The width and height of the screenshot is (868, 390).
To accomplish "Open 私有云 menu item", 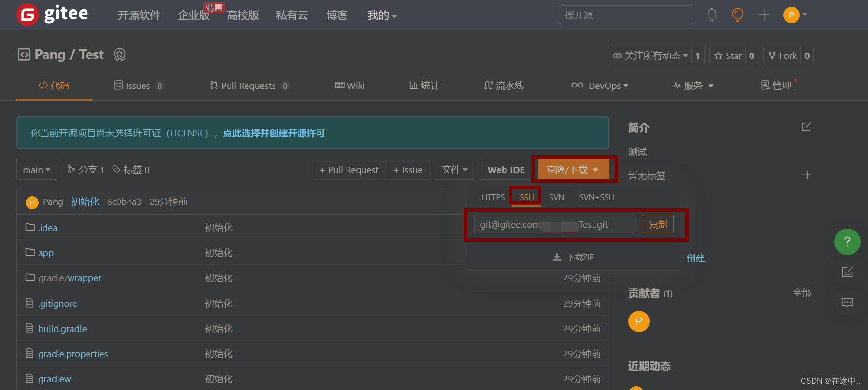I will tap(292, 15).
